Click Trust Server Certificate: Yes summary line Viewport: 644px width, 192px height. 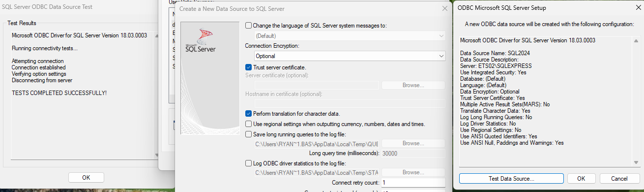tap(493, 98)
